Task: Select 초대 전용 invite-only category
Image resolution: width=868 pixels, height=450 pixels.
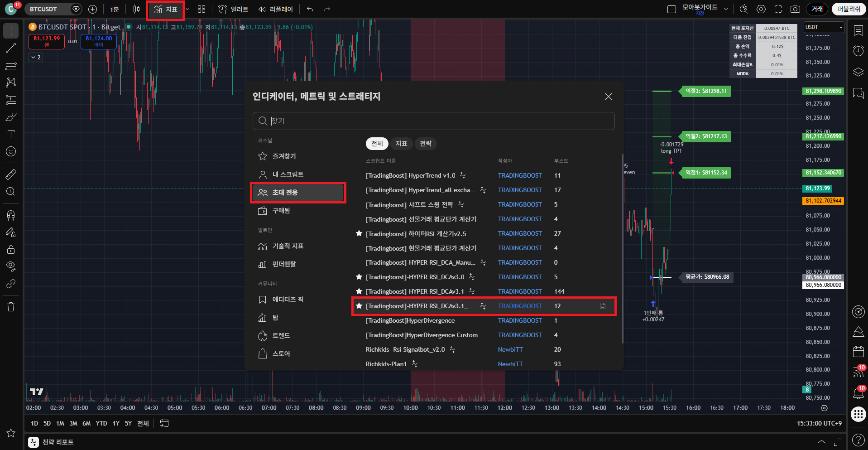Action: point(297,193)
